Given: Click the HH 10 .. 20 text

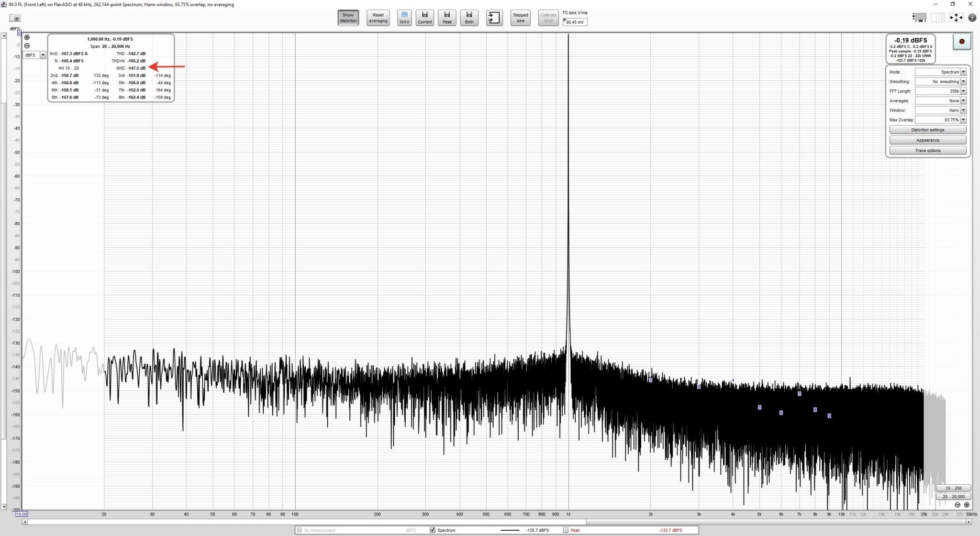Looking at the screenshot, I should tap(68, 68).
